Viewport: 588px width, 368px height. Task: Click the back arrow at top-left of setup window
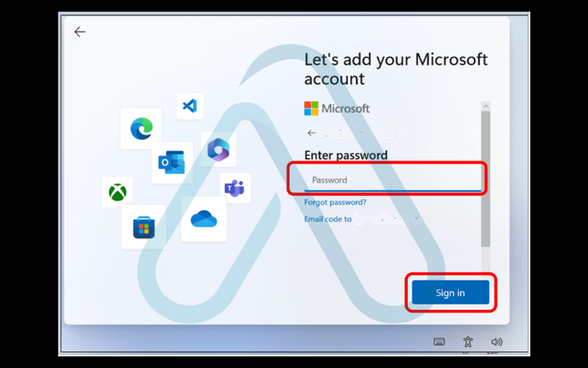(x=79, y=32)
